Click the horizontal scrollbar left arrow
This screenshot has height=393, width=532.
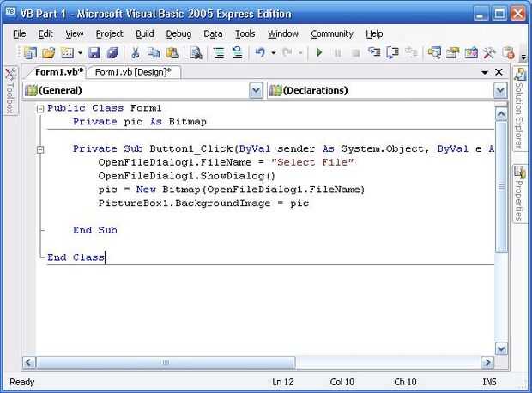pos(29,362)
